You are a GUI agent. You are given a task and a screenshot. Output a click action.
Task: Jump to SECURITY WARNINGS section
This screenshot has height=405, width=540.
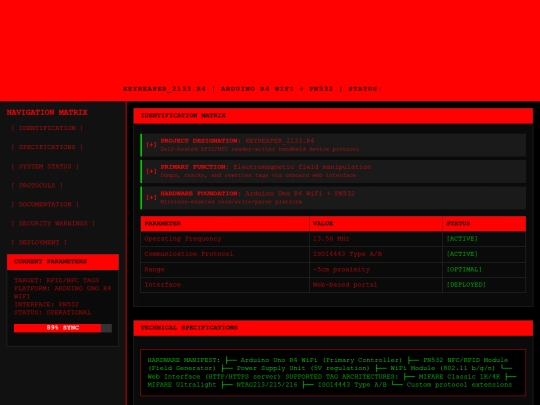(x=53, y=223)
